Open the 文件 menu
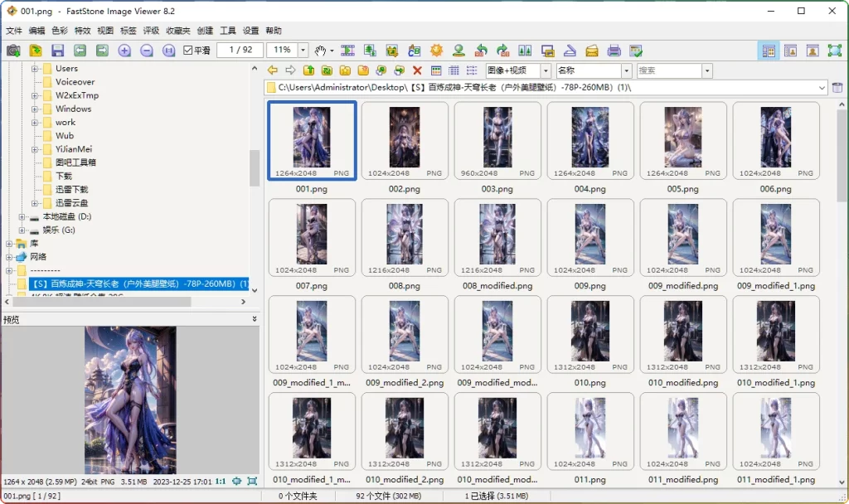Viewport: 849px width, 504px height. tap(14, 30)
